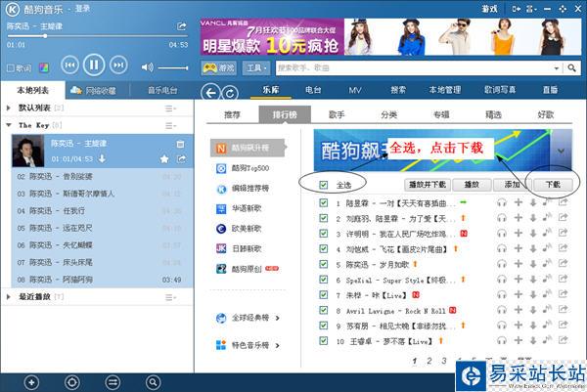The height and width of the screenshot is (392, 587).
Task: Uncheck song 5 陈奕迅 - 岁月如歌 checkbox
Action: 324,265
